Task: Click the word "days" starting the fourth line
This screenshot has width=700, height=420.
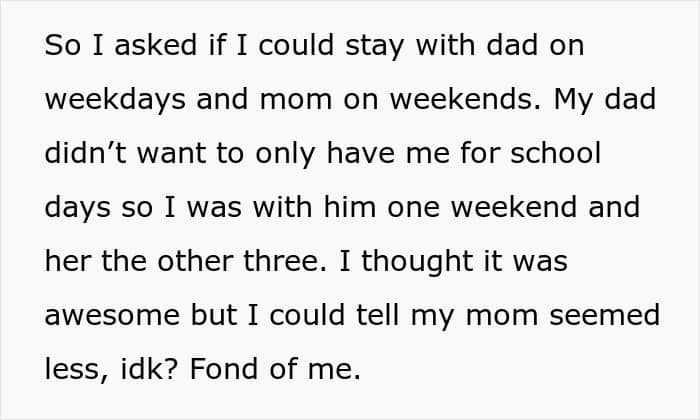Action: pos(73,209)
